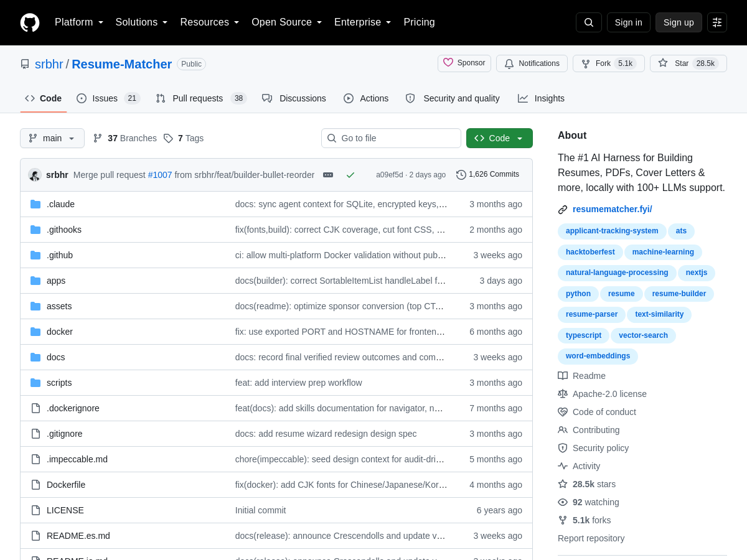Select the applicant-tracking-system topic tag

pyautogui.click(x=612, y=231)
